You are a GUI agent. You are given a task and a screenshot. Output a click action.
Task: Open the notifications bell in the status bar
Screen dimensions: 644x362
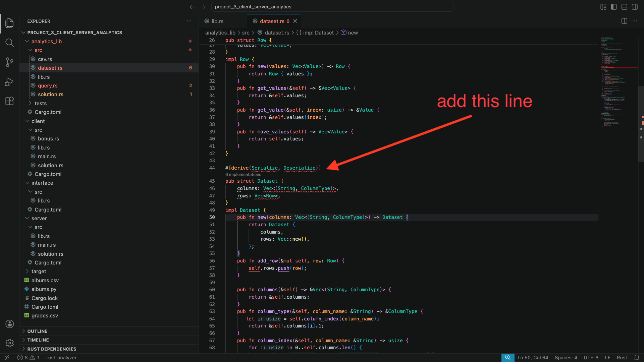click(637, 357)
